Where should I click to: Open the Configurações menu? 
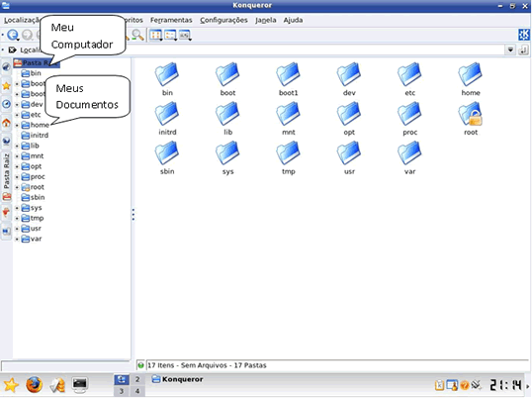(x=223, y=20)
